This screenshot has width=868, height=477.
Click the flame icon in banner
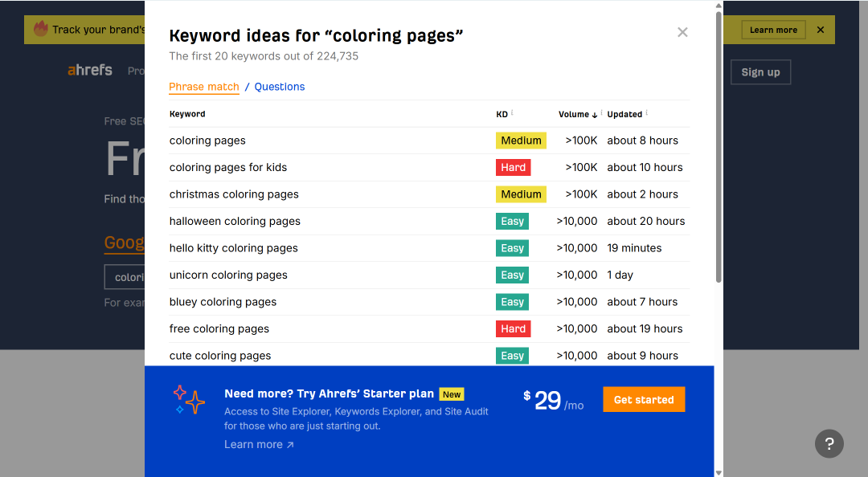tap(41, 28)
